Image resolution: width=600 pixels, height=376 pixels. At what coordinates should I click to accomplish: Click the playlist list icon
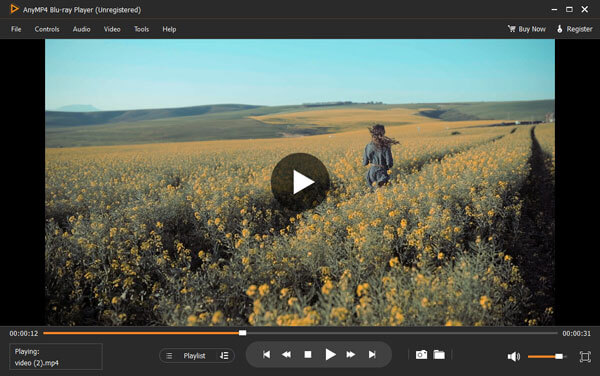point(169,356)
